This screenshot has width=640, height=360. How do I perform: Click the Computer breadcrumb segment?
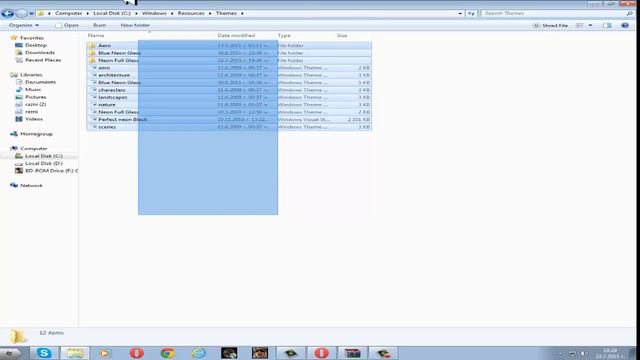69,13
